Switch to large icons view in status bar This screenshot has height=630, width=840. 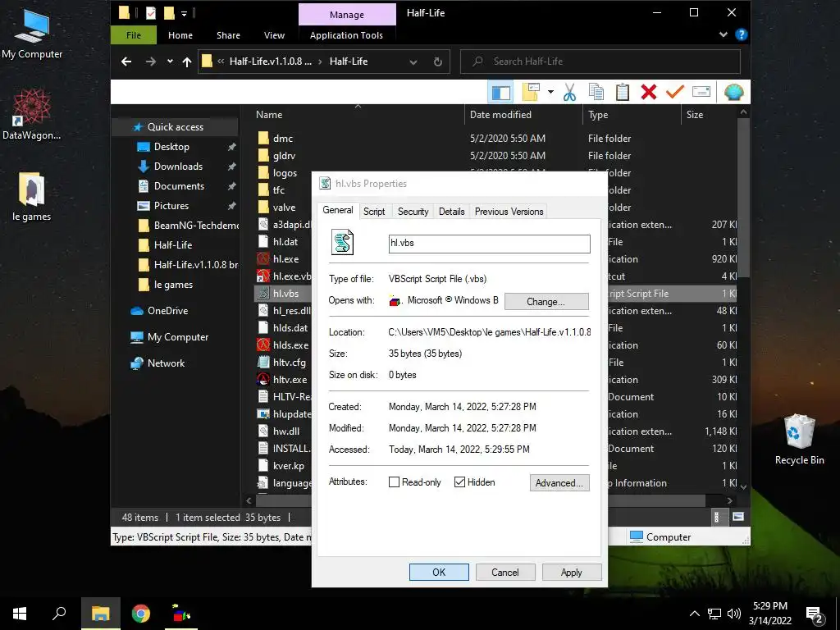[x=738, y=517]
